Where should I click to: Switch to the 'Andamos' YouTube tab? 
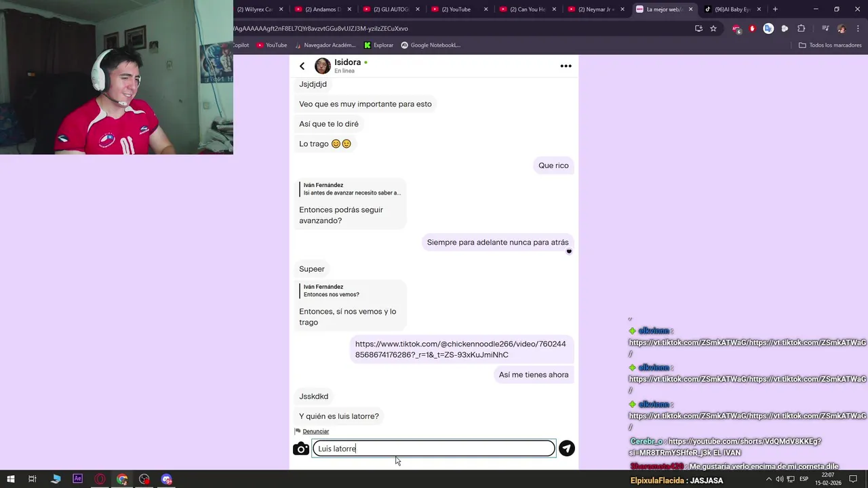(323, 9)
